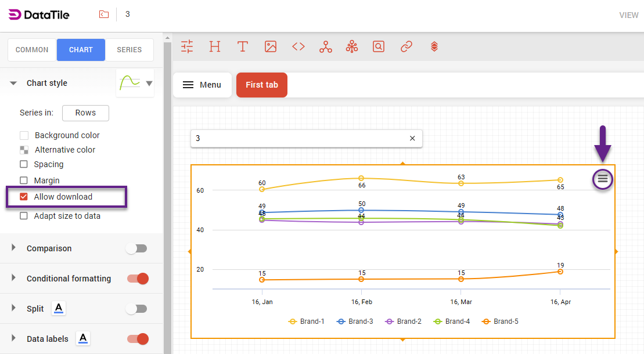
Task: Pick the Background color swatch
Action: [x=24, y=135]
